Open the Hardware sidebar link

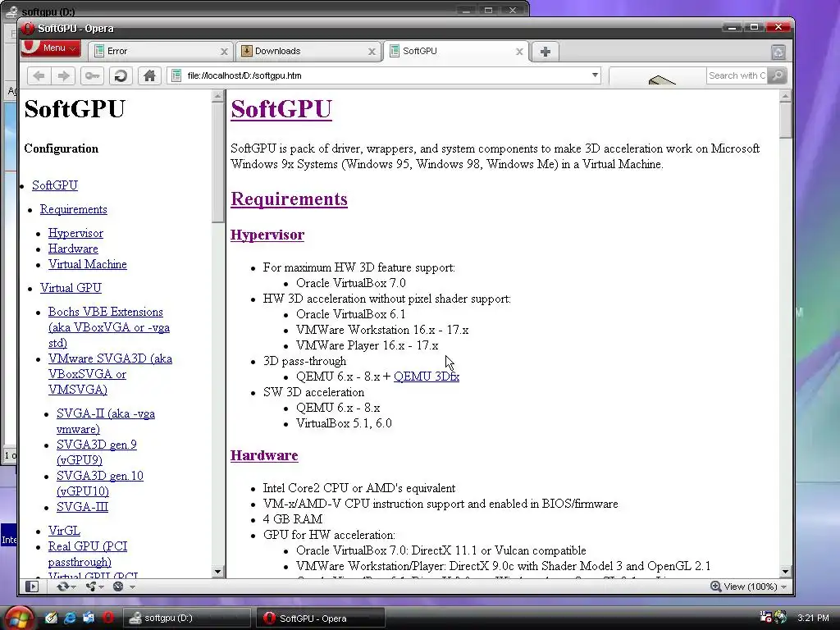click(x=73, y=249)
